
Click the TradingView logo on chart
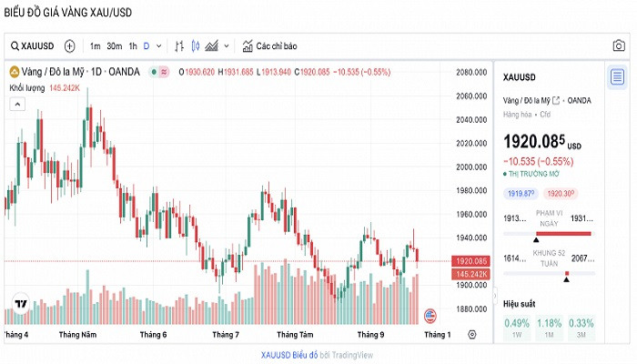tap(19, 304)
